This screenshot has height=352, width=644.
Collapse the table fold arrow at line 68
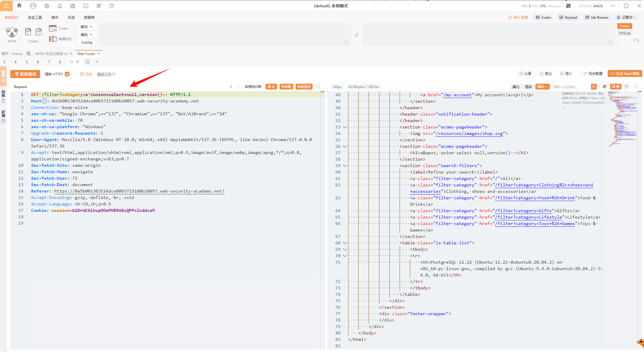click(x=345, y=243)
